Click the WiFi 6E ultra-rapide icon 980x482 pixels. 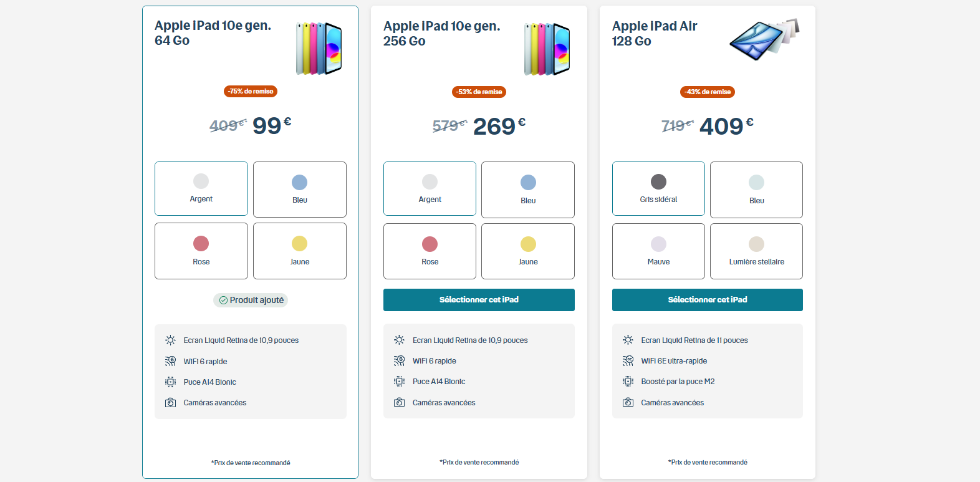coord(628,361)
